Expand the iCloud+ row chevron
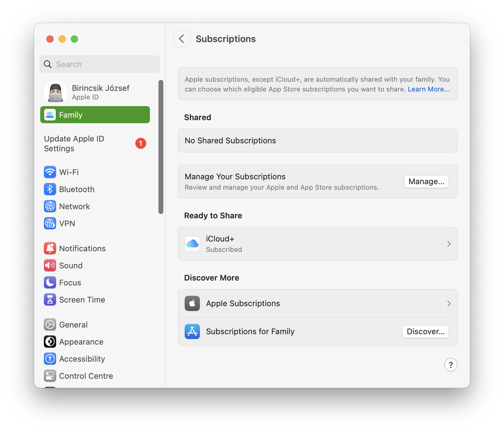This screenshot has width=504, height=433. point(449,244)
